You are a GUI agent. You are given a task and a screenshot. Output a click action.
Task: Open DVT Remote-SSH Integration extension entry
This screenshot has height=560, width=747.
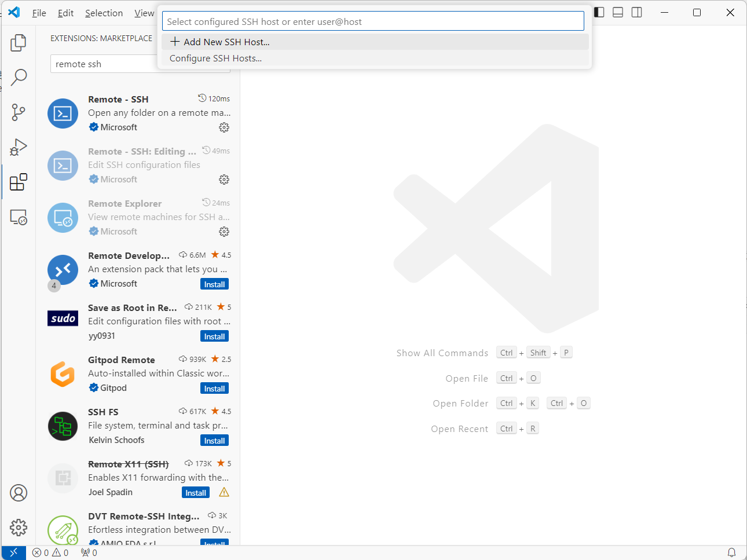(x=138, y=528)
